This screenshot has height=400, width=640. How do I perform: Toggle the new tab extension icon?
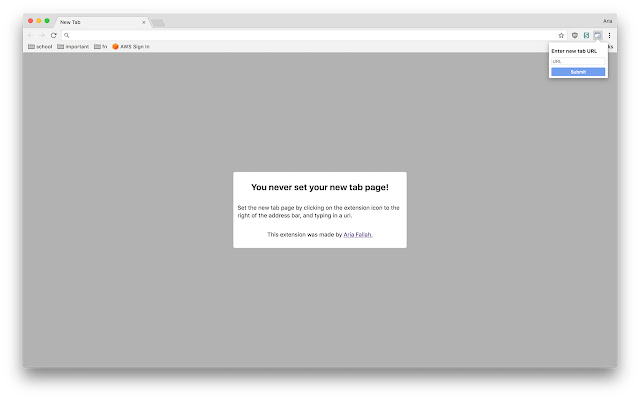(x=598, y=36)
